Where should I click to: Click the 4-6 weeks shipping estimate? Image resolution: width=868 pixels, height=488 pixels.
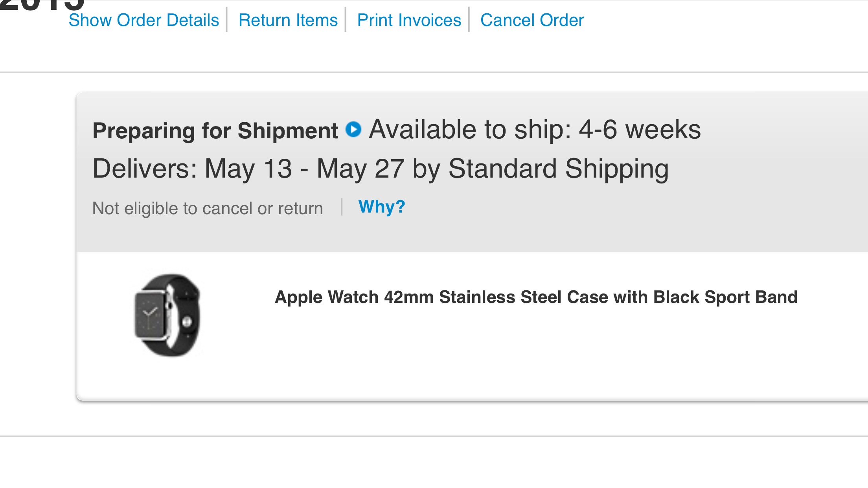click(x=640, y=130)
